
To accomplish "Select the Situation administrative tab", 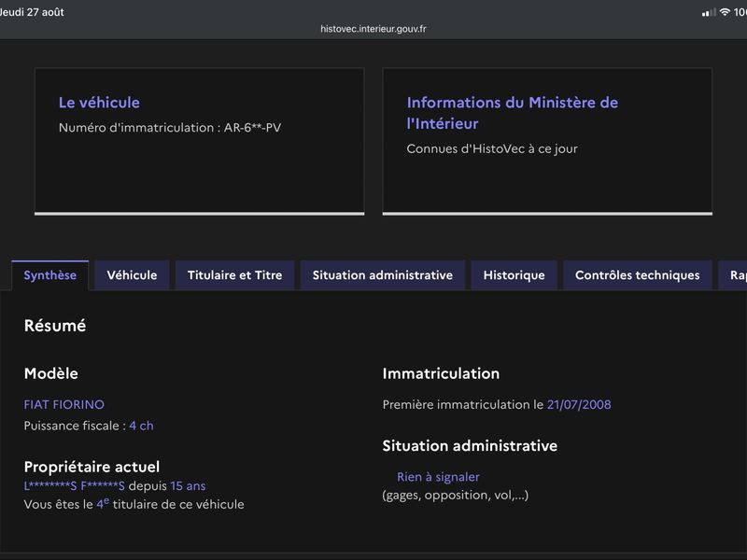I will (383, 275).
